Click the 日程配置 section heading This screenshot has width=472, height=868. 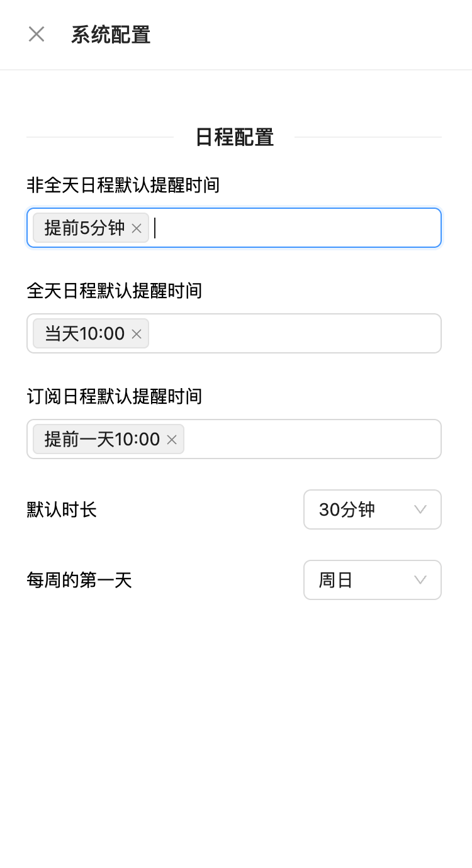(234, 137)
